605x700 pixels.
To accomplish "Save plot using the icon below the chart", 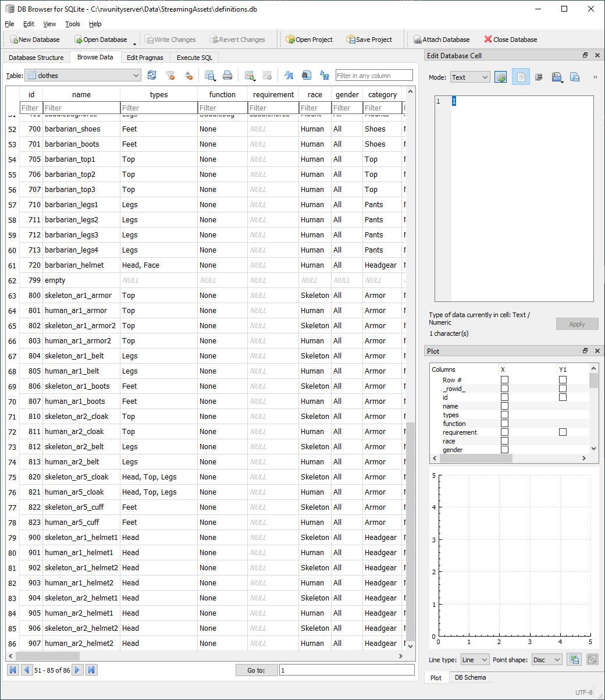I will 574,659.
